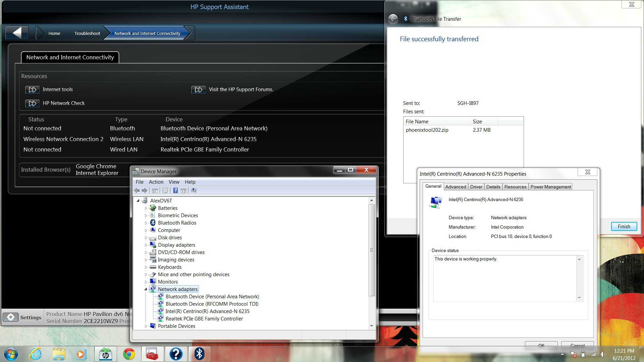Image resolution: width=644 pixels, height=362 pixels.
Task: Click the Home breadcrumb in HP Support Assistant
Action: [x=54, y=33]
